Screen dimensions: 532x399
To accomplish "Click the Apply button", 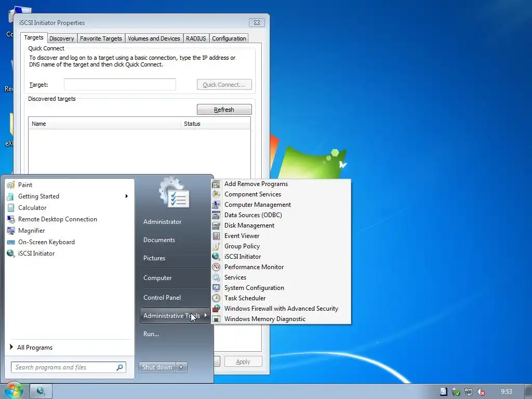I will tap(243, 362).
